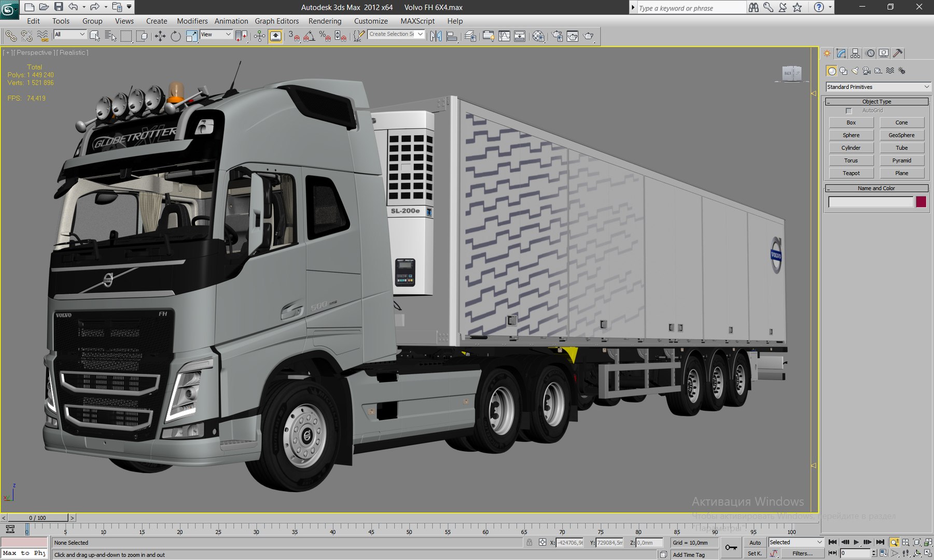Open the Rendering menu
Screen dimensions: 934x560
point(325,21)
